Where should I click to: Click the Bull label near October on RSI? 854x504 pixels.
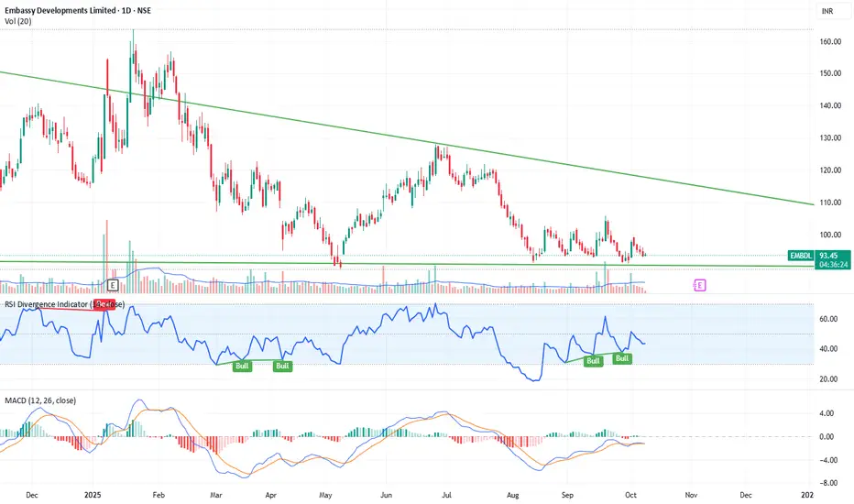click(622, 358)
